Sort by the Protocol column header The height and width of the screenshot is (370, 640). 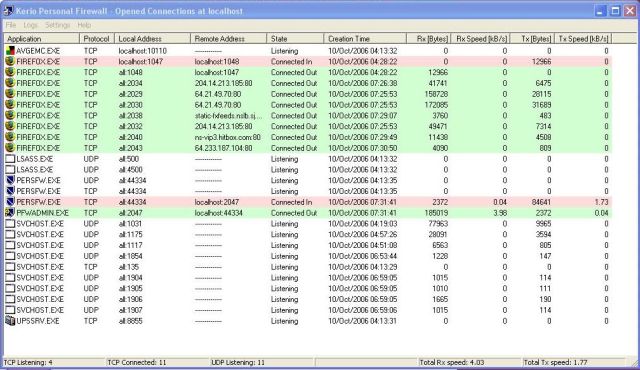(x=97, y=39)
